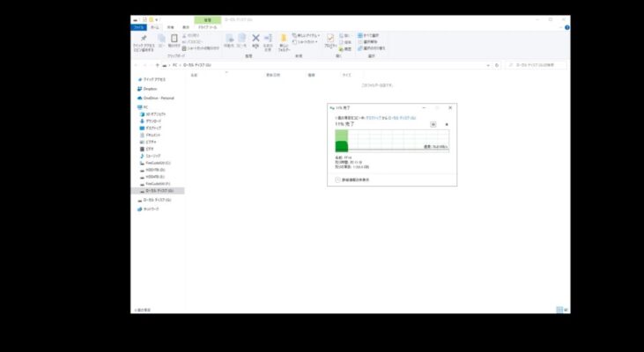Switch to the Share (共有) tab
This screenshot has width=644, height=352.
point(170,27)
